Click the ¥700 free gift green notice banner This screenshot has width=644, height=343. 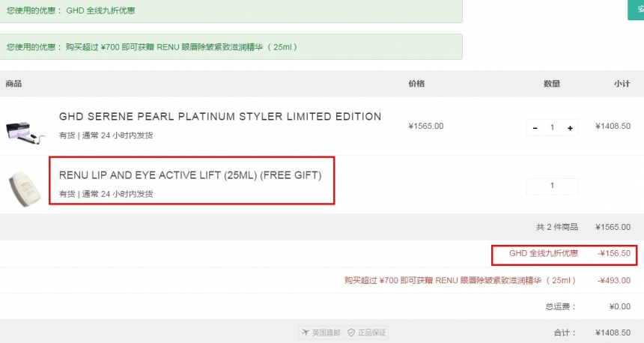(231, 47)
